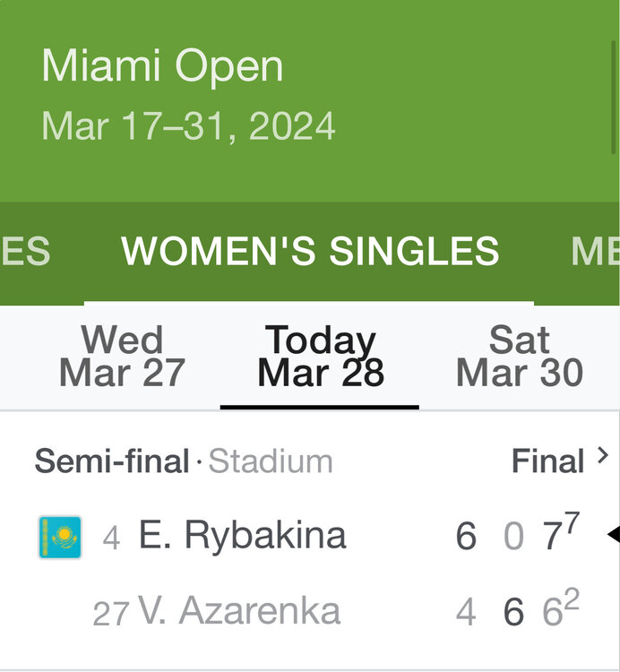Open the partially visible tab left of Women's Singles
This screenshot has width=620, height=672.
coord(25,252)
